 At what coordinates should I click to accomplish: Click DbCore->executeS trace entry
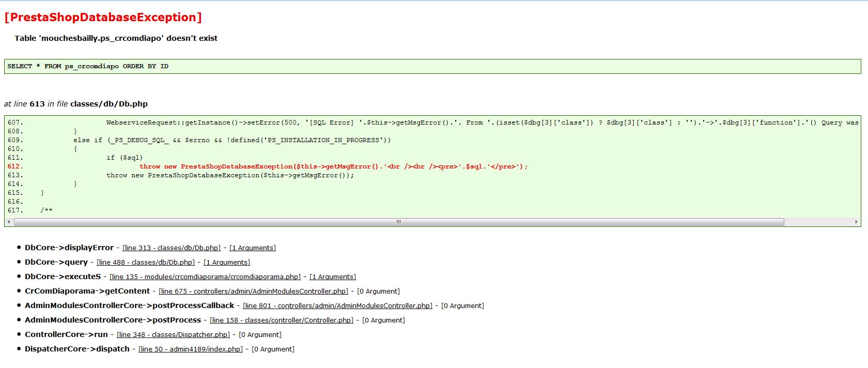(x=63, y=277)
